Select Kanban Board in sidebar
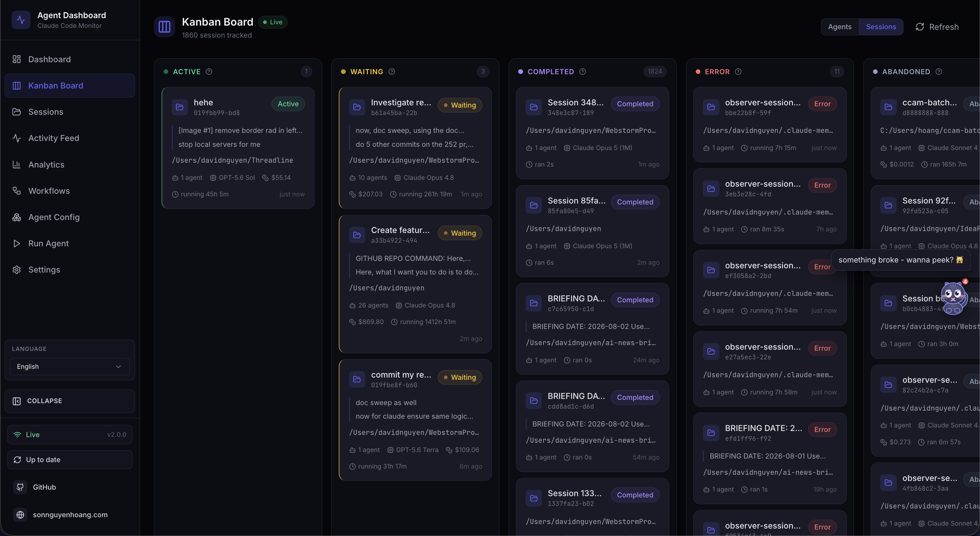The image size is (980, 536). tap(70, 86)
